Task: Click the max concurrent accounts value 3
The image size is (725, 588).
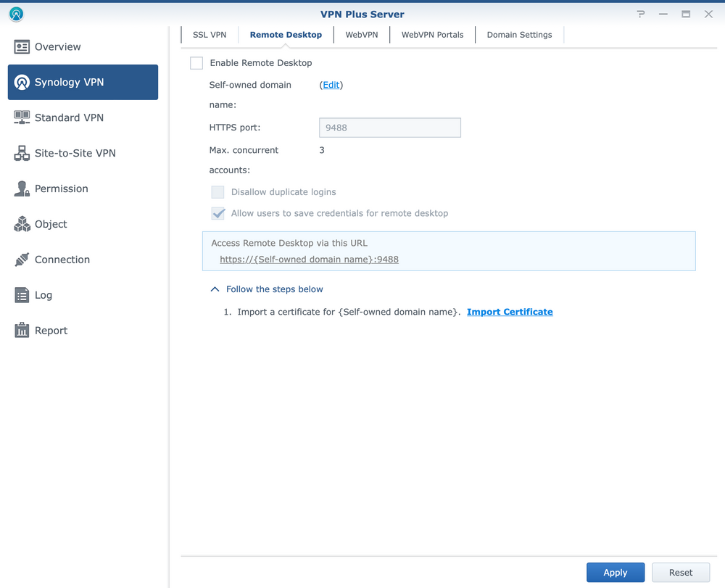Action: pyautogui.click(x=322, y=150)
